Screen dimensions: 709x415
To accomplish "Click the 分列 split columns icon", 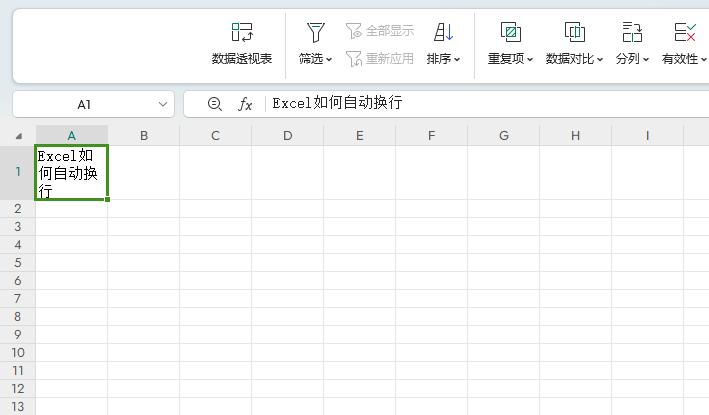I will tap(632, 32).
